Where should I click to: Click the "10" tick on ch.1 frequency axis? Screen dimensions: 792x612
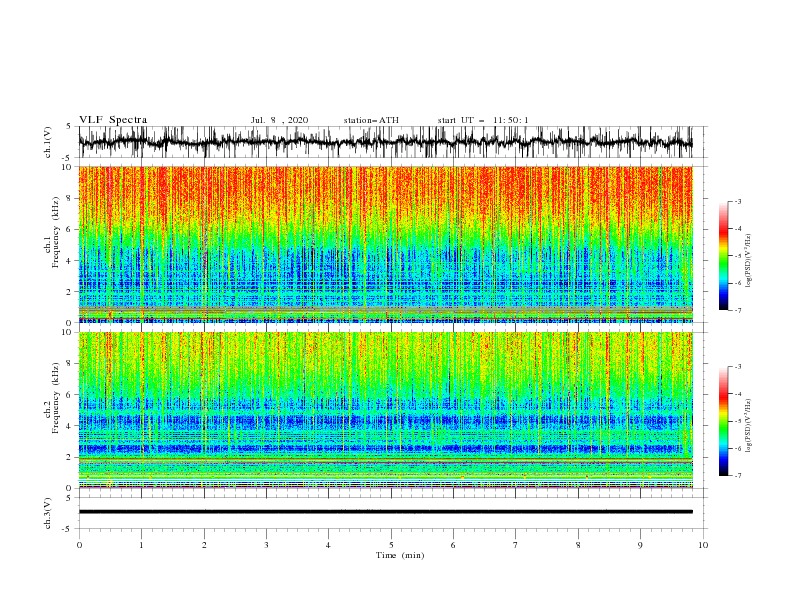pos(67,167)
